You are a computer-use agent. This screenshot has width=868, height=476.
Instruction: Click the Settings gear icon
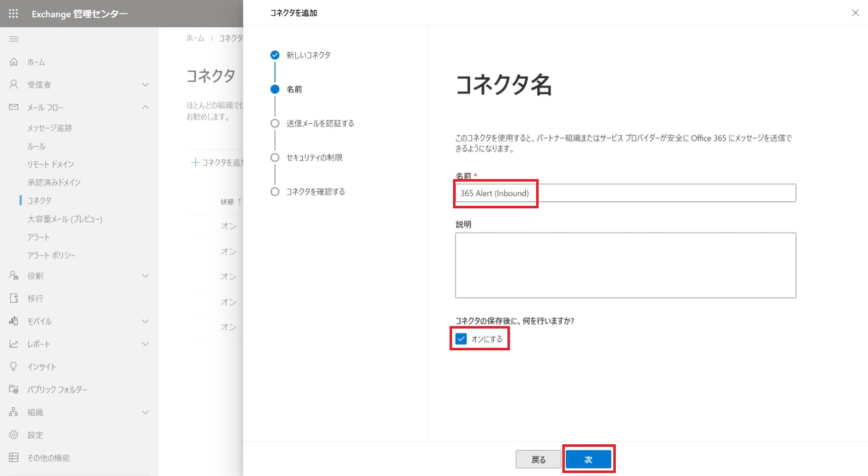point(14,435)
